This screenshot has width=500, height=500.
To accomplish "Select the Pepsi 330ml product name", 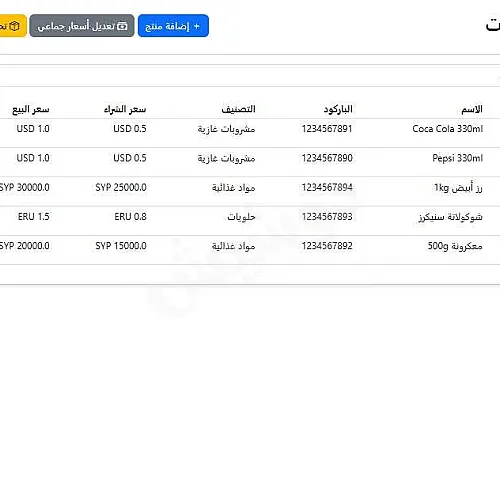I will (x=457, y=158).
